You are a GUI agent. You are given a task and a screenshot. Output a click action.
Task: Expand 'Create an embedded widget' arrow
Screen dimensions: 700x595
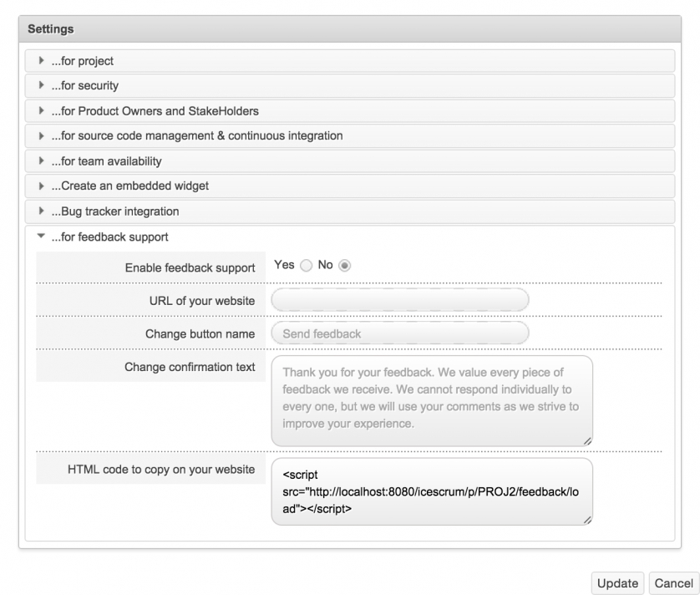point(41,186)
